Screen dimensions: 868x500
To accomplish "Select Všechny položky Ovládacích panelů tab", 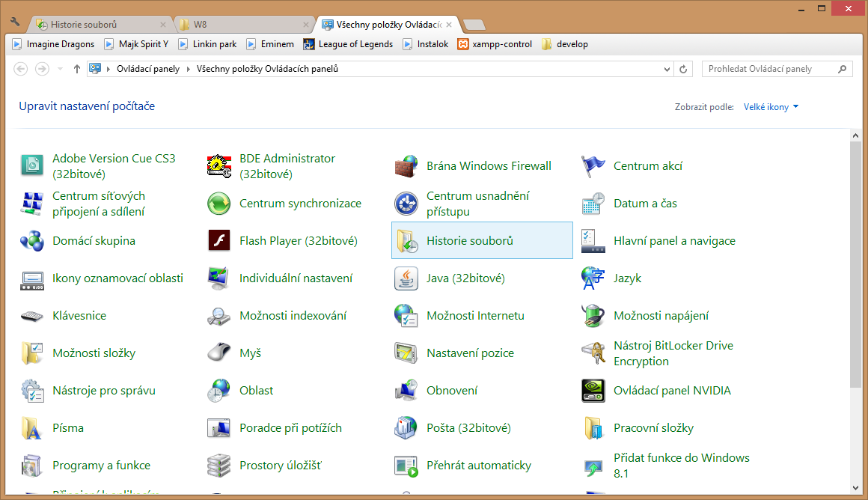I will pyautogui.click(x=388, y=25).
